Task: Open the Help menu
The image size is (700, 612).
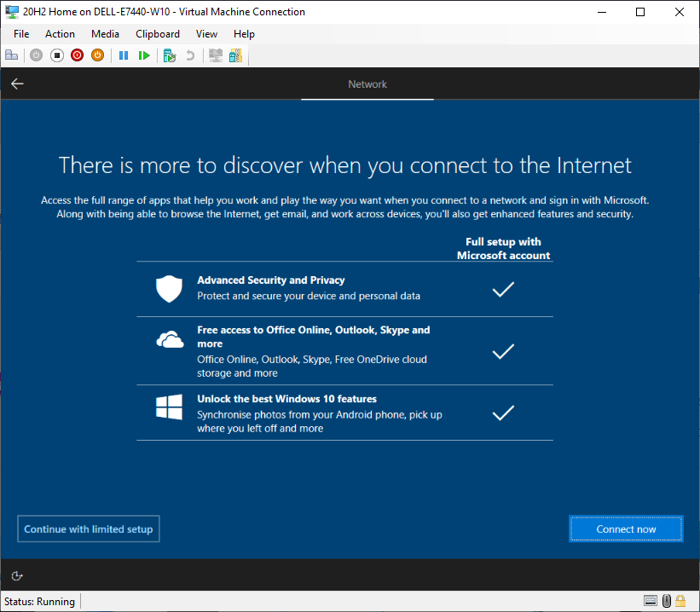Action: coord(244,34)
